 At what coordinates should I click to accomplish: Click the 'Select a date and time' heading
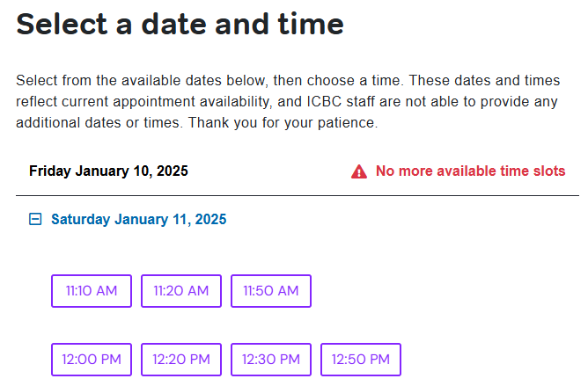[180, 24]
